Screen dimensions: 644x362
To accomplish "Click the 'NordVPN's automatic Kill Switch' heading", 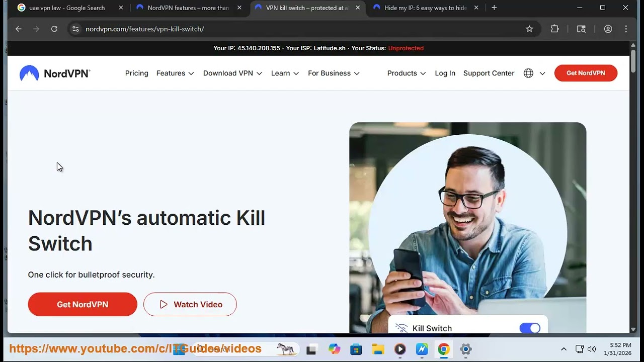I will [146, 231].
